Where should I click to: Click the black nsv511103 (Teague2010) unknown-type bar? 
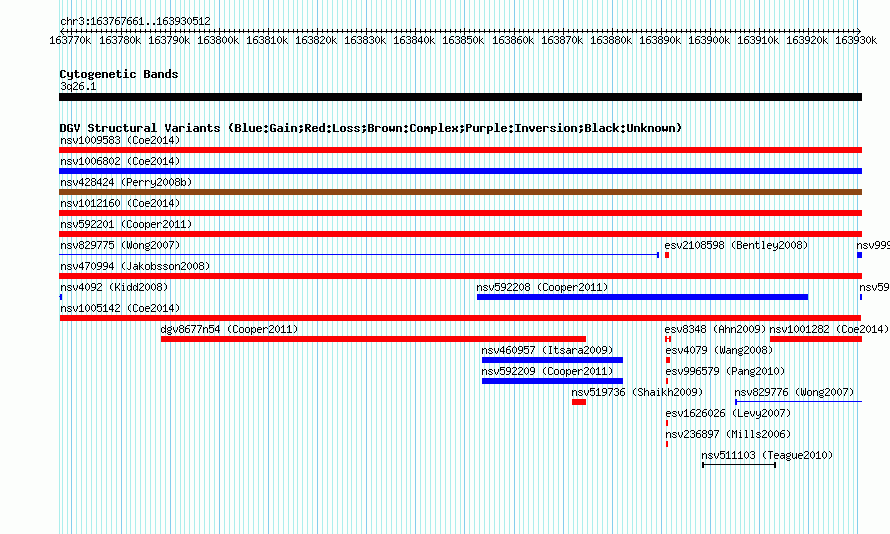pos(739,465)
